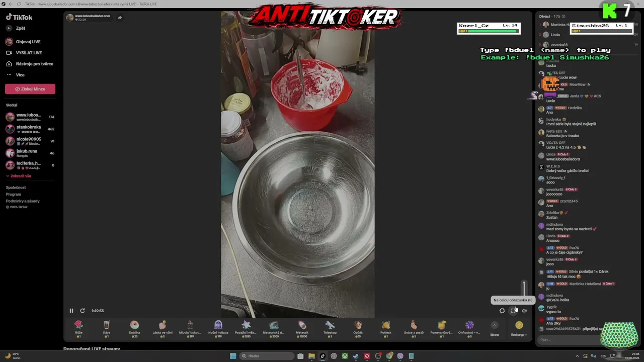Send the Ohňostroj gift
This screenshot has height=362, width=644.
pyautogui.click(x=469, y=328)
